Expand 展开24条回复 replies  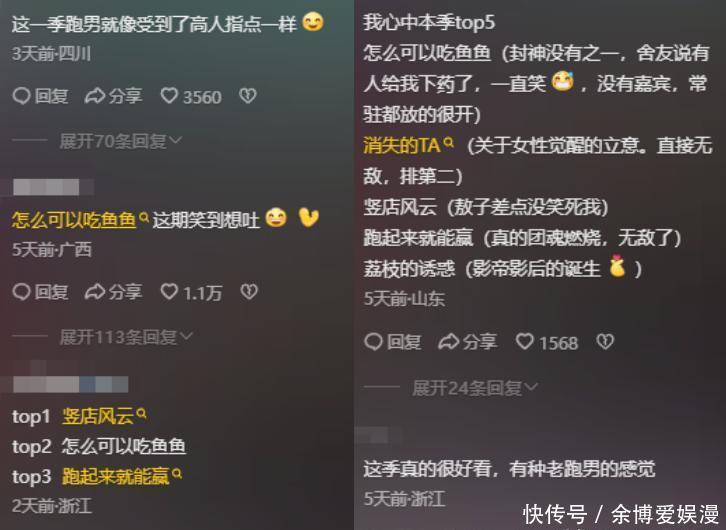coord(475,388)
